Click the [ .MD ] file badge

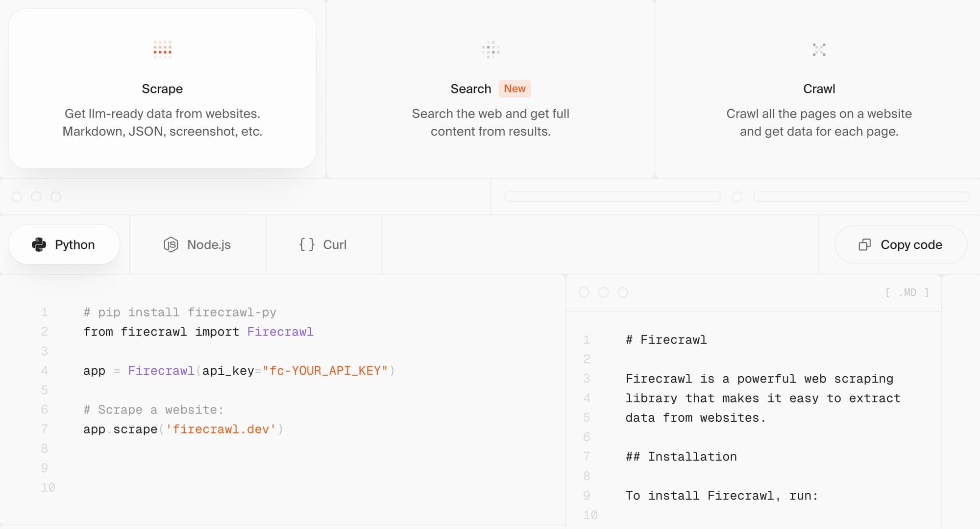(x=907, y=292)
